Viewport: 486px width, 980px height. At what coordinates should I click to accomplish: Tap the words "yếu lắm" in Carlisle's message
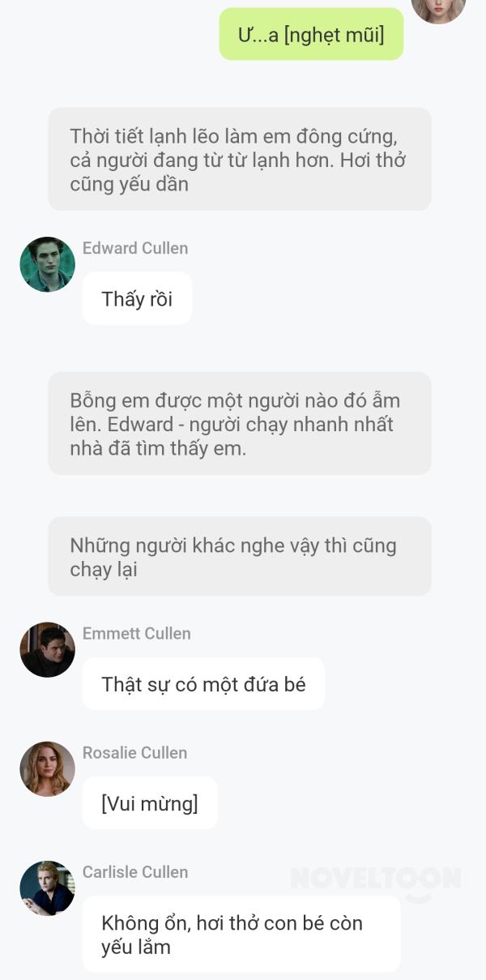point(136,946)
